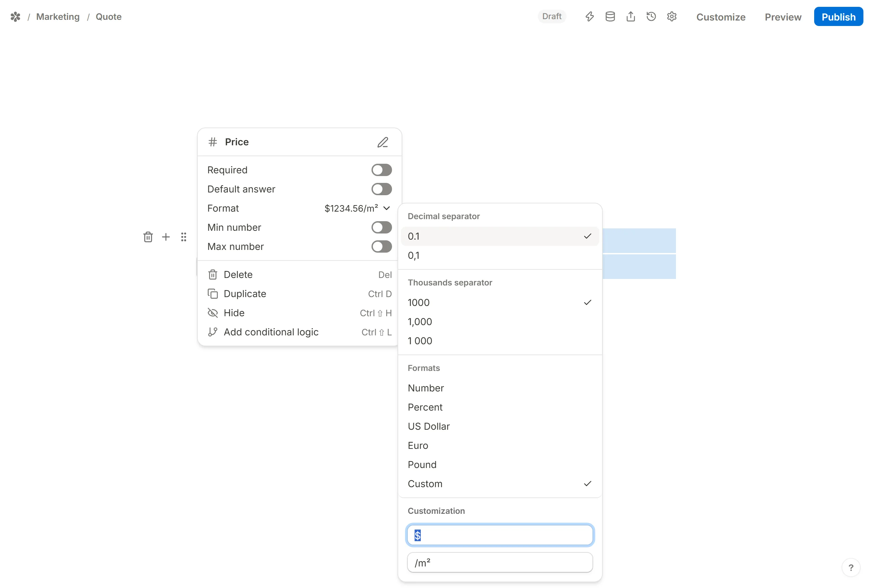873x588 pixels.
Task: Publish the form
Action: pos(838,17)
